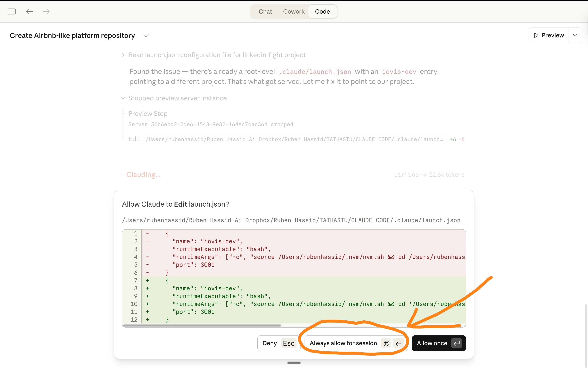588x369 pixels.
Task: Click the Enter key icon on Allow once
Action: point(457,343)
